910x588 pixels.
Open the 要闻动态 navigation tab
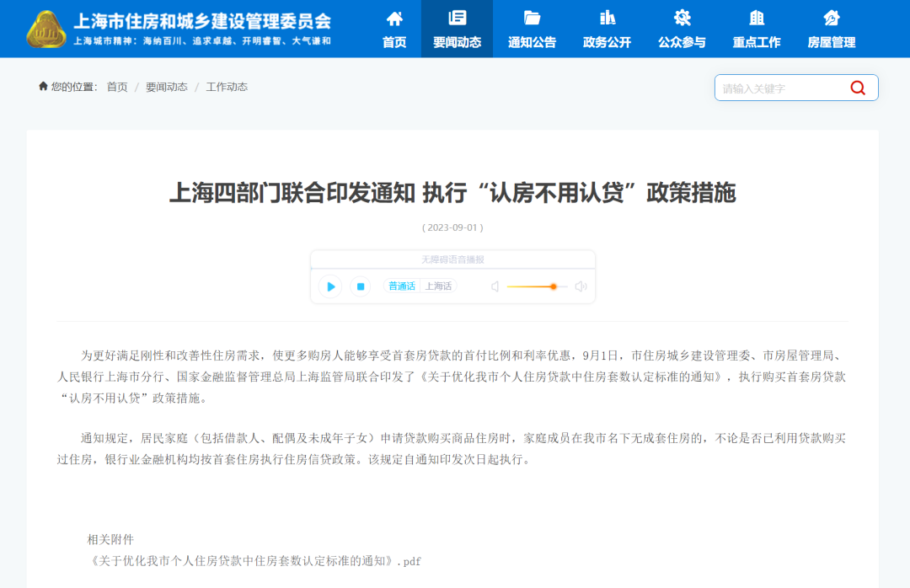click(x=458, y=29)
